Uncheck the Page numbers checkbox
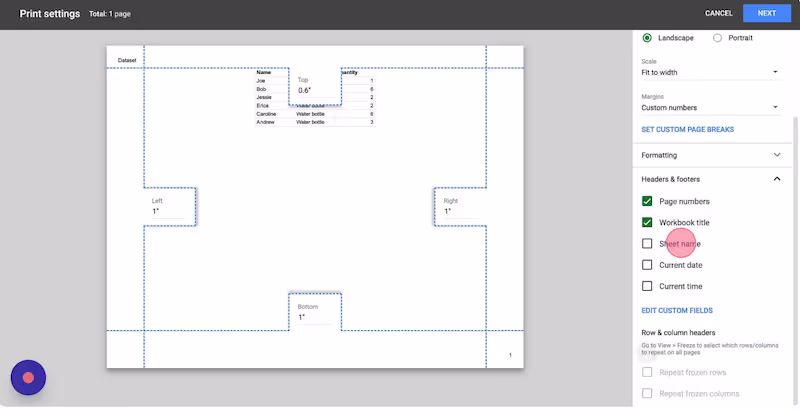This screenshot has height=409, width=800. (647, 201)
